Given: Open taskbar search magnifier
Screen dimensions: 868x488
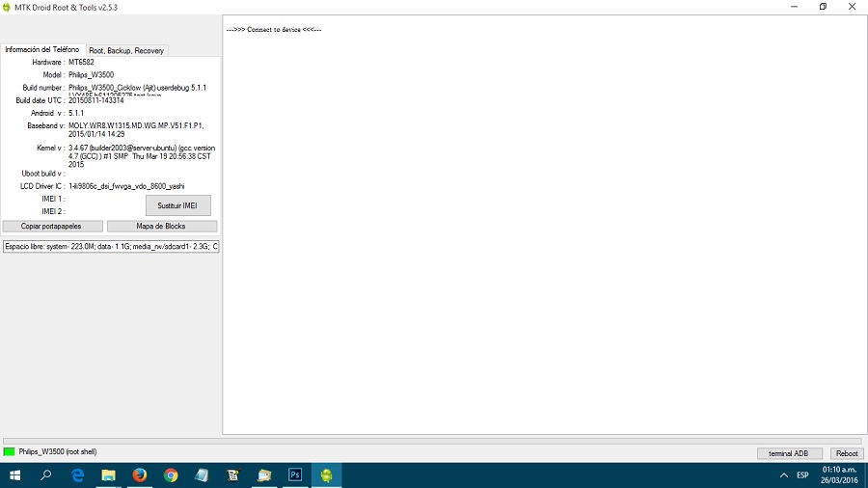Looking at the screenshot, I should [46, 475].
